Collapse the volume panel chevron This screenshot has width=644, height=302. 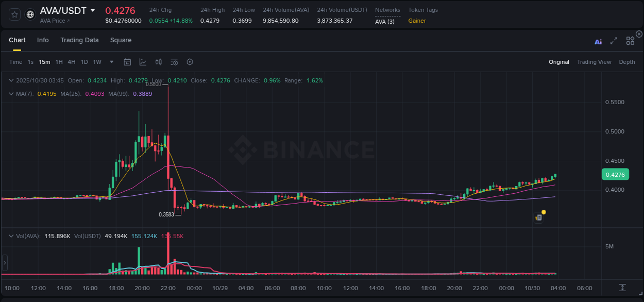[x=11, y=236]
